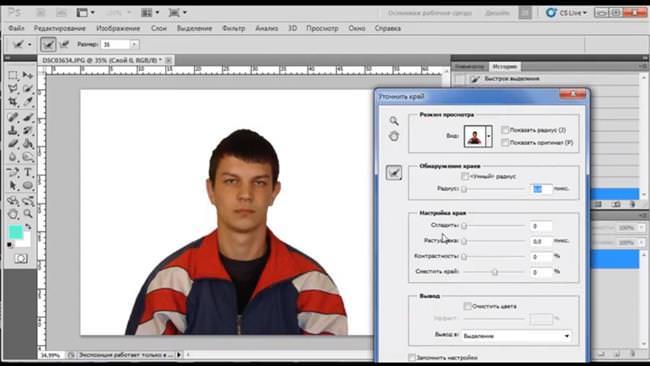The height and width of the screenshot is (366, 650).
Task: Click the 'Растушевка' value field
Action: (541, 241)
